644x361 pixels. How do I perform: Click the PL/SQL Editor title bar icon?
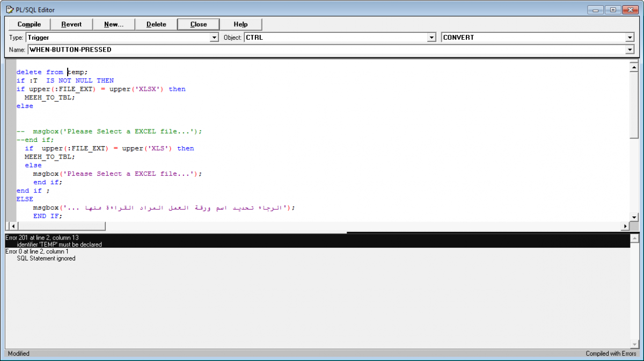click(10, 10)
